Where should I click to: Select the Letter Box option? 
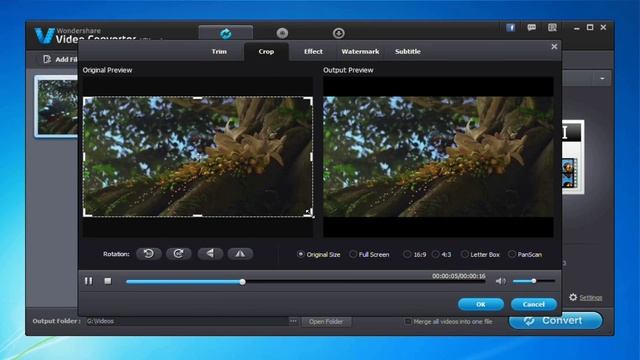[464, 254]
